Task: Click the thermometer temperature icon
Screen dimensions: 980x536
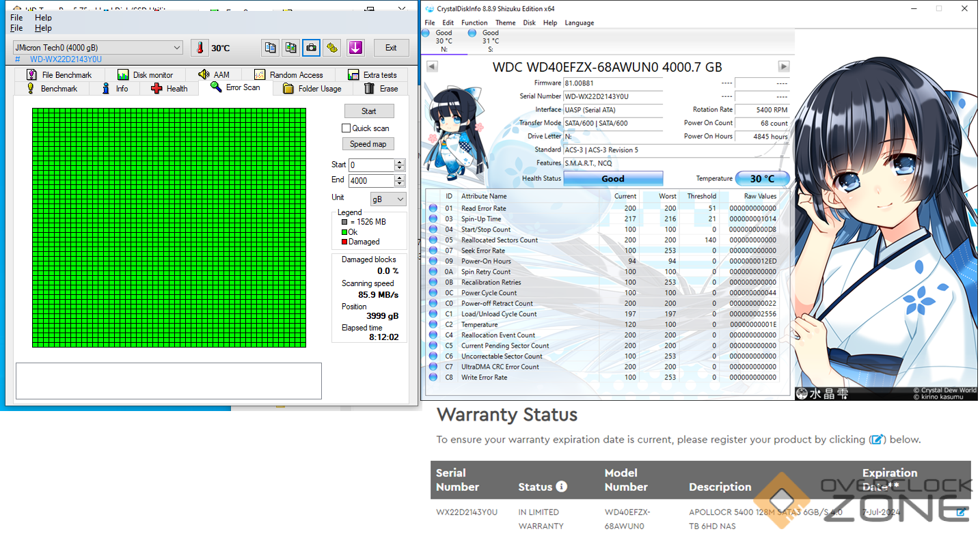Action: (200, 48)
